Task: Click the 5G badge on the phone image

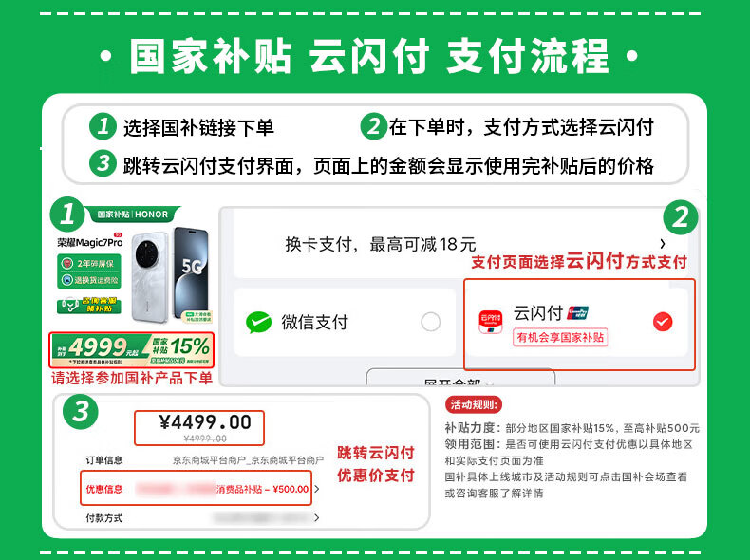Action: tap(194, 266)
